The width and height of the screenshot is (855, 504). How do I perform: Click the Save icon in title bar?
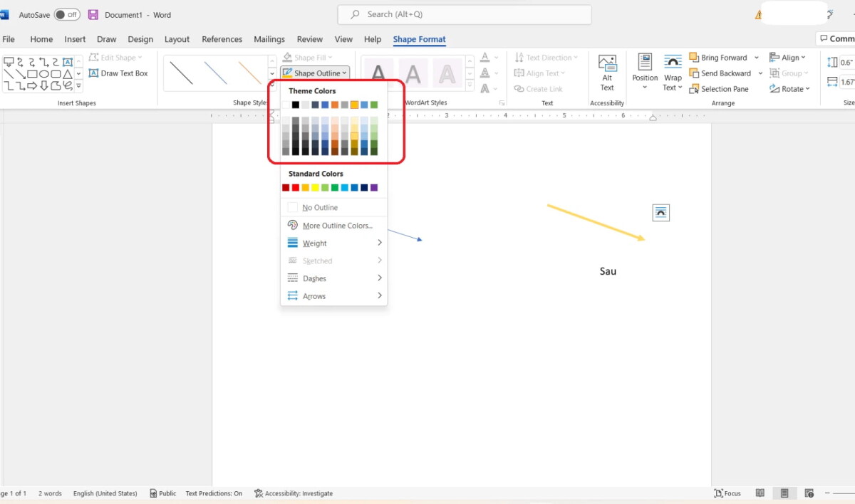click(x=93, y=15)
